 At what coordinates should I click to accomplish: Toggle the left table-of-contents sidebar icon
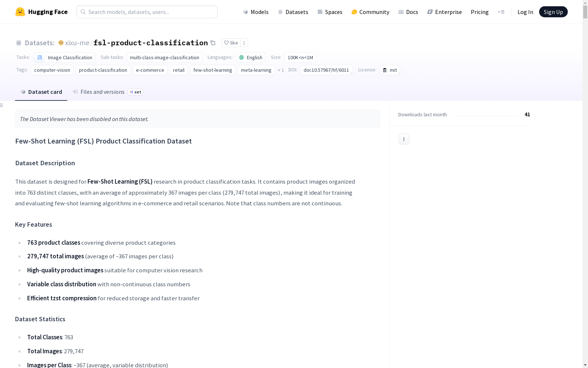pos(2,105)
